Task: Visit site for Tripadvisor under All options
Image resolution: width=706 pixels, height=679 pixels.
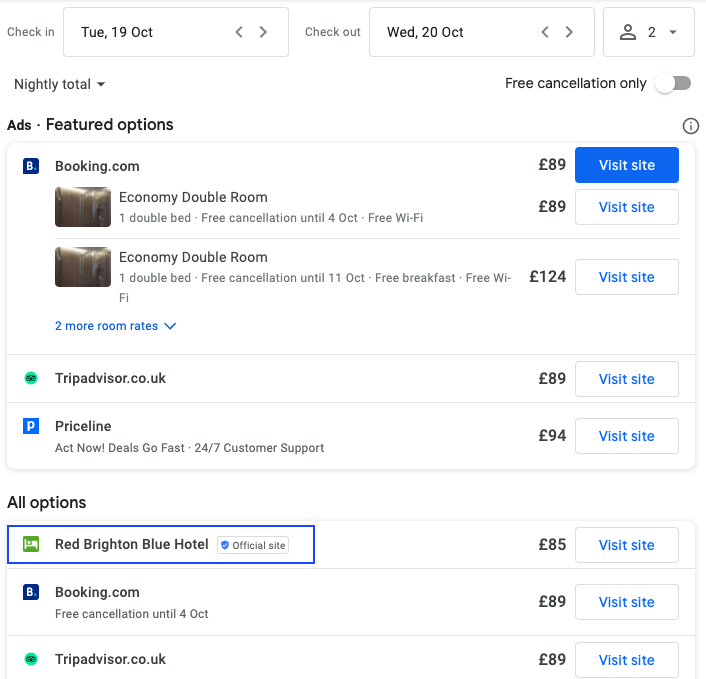Action: tap(626, 660)
